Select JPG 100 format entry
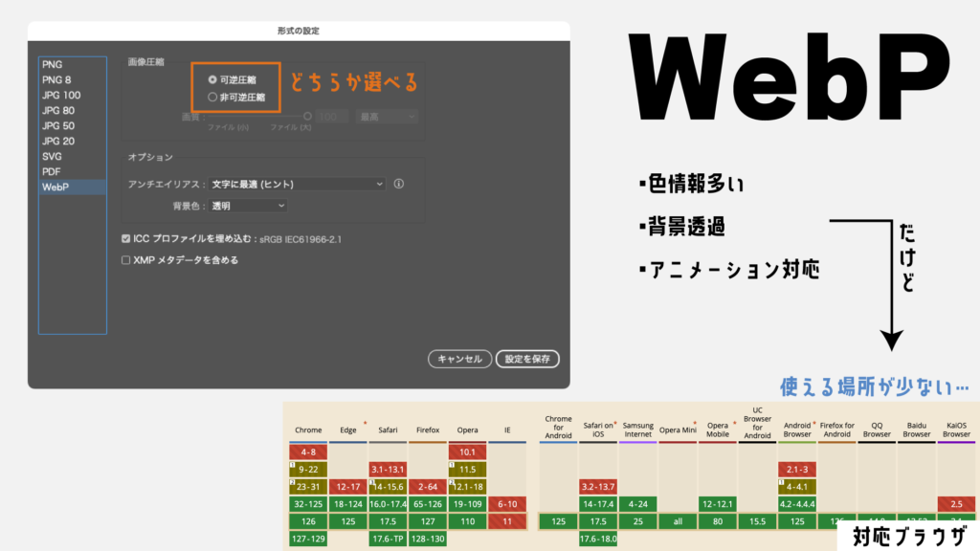This screenshot has height=551, width=980. click(61, 95)
